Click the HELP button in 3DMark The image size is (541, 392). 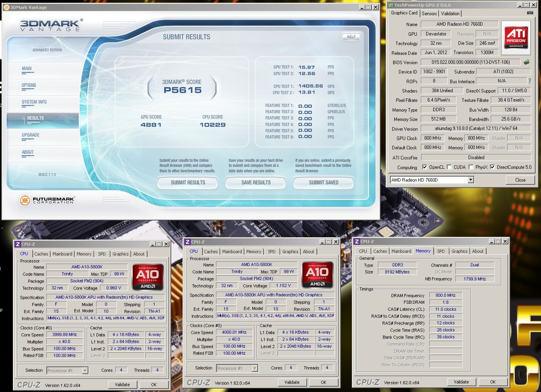point(351,37)
